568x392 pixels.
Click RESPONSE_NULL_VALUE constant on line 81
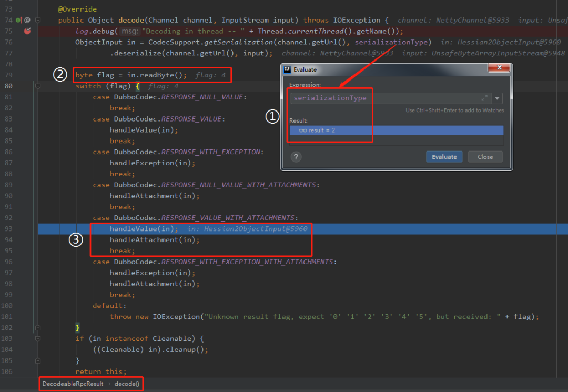pyautogui.click(x=202, y=97)
